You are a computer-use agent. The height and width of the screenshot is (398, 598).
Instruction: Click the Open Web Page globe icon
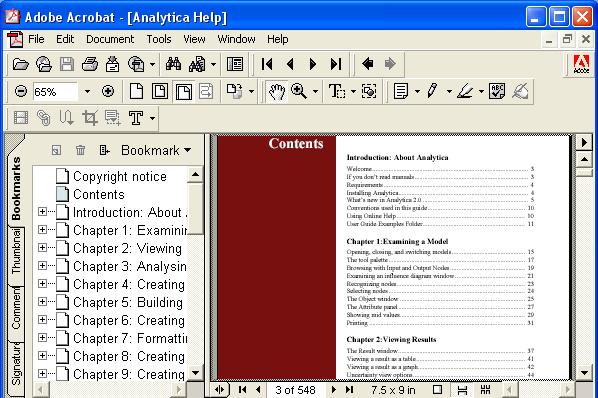(44, 64)
